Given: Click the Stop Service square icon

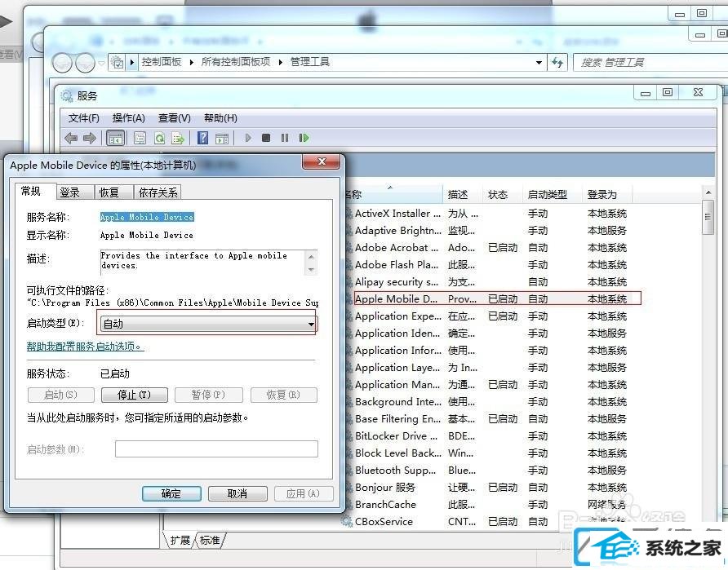Looking at the screenshot, I should click(266, 138).
